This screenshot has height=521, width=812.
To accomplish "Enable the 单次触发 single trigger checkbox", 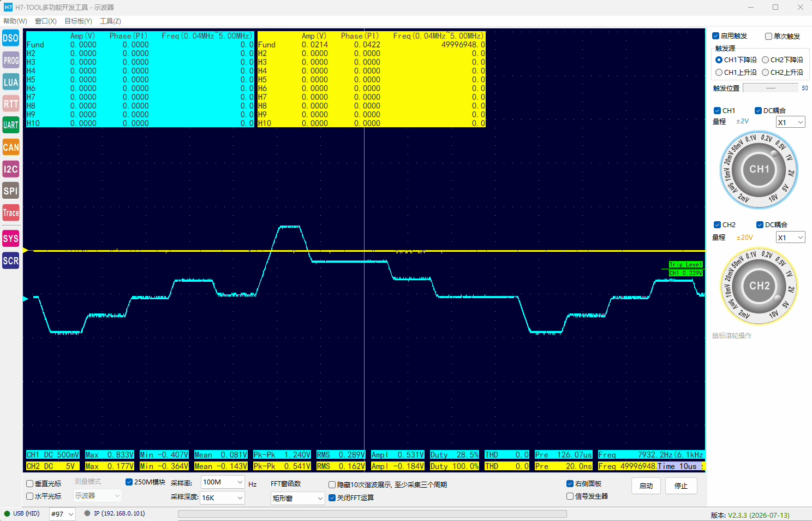I will (x=768, y=36).
